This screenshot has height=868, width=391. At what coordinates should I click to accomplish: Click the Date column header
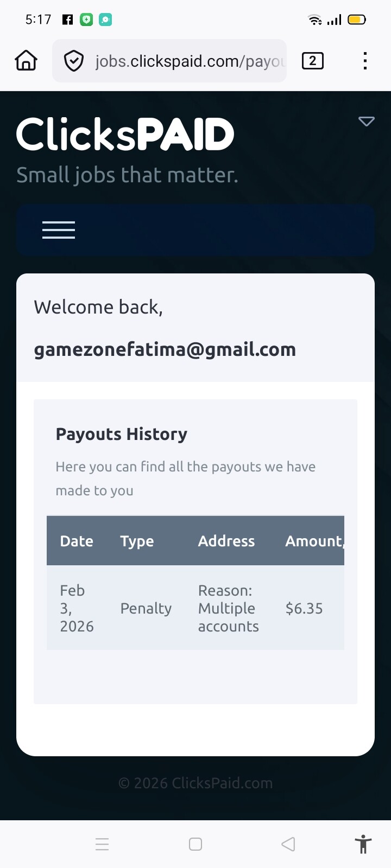(77, 541)
